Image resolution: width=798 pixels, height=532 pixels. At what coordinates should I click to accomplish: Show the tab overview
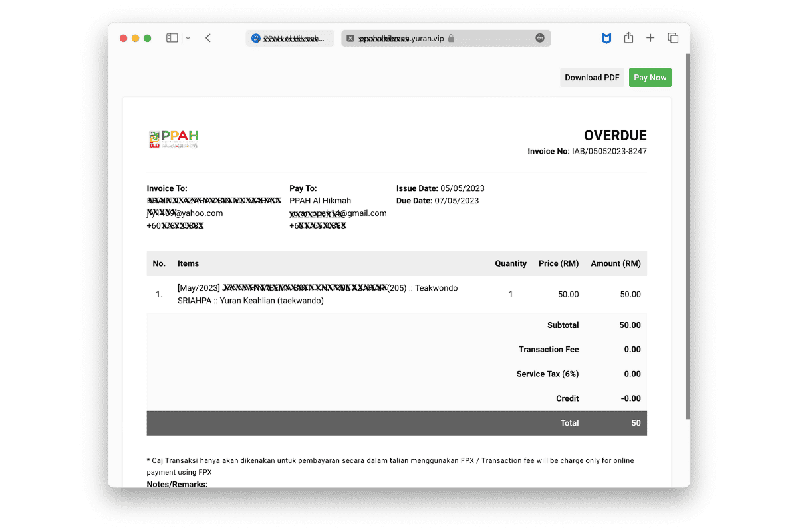[x=673, y=38]
